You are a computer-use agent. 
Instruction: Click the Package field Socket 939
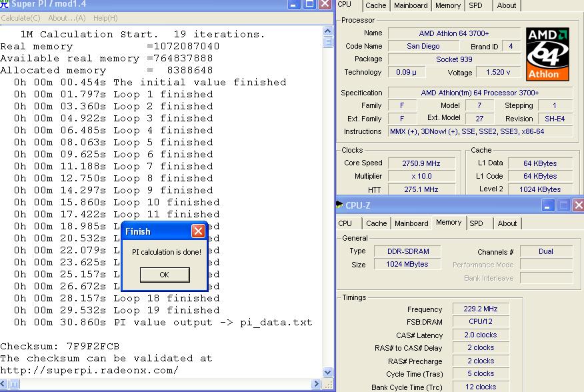(x=453, y=59)
